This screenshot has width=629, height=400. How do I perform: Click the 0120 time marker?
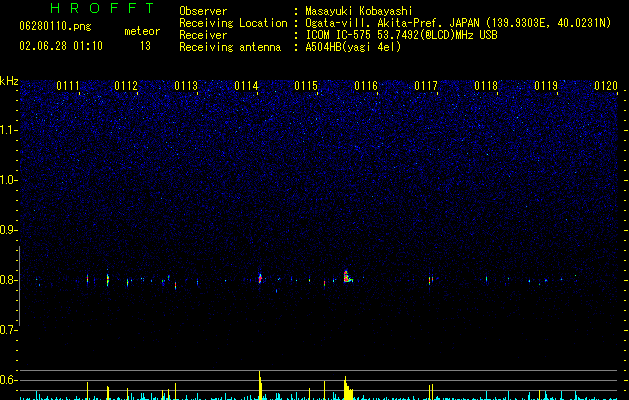tap(606, 86)
